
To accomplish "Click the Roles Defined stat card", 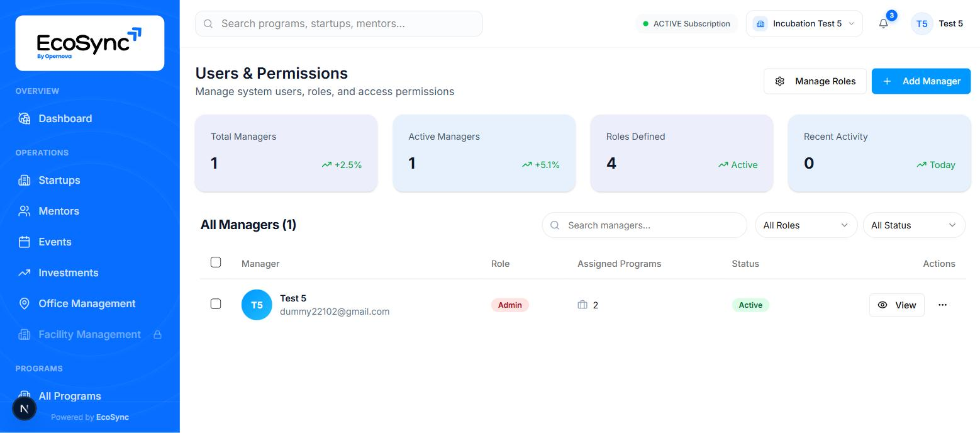I will tap(681, 153).
